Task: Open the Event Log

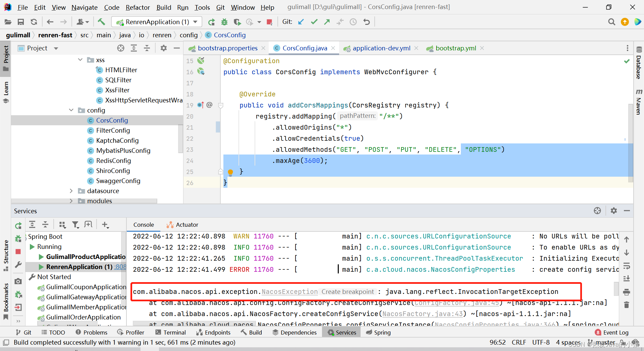Action: point(612,333)
